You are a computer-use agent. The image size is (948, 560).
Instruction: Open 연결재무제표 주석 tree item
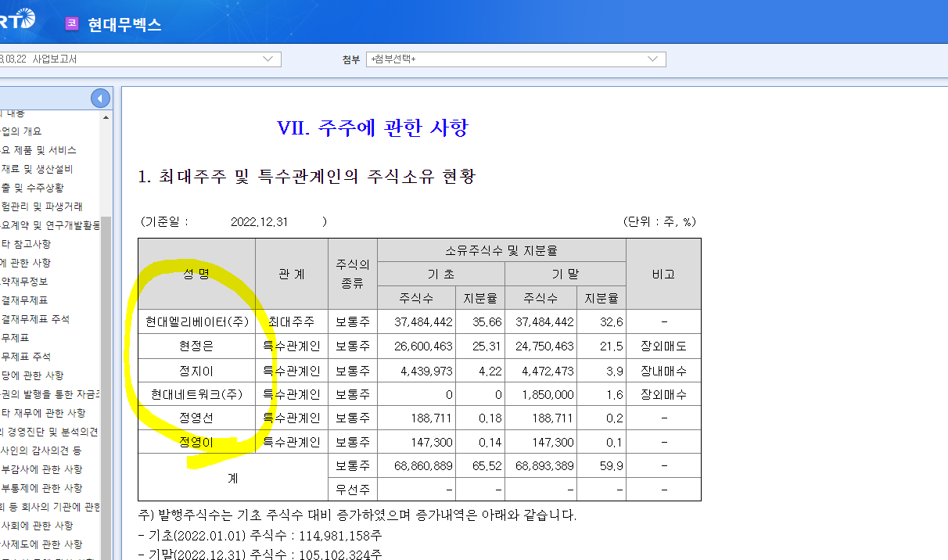[x=34, y=319]
